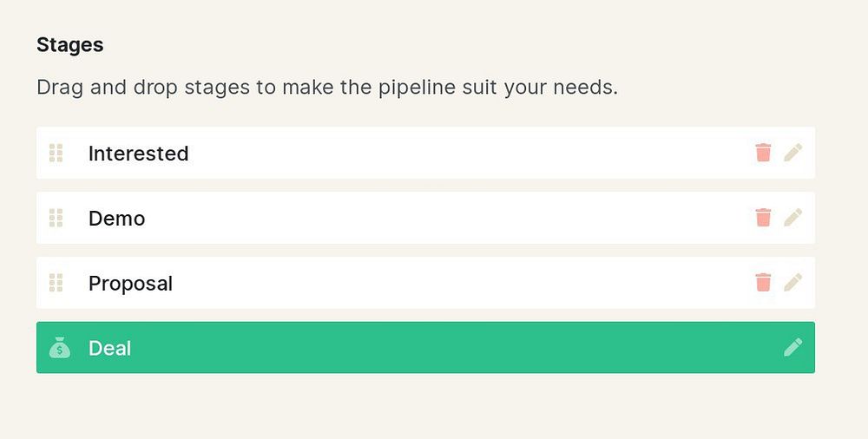Click the trash icon for Proposal
The image size is (868, 439).
[x=763, y=283]
